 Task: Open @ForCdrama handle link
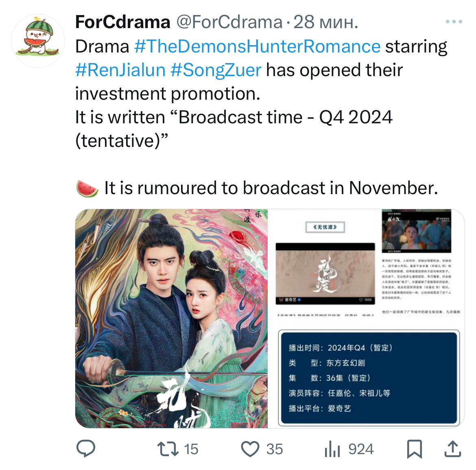[229, 22]
